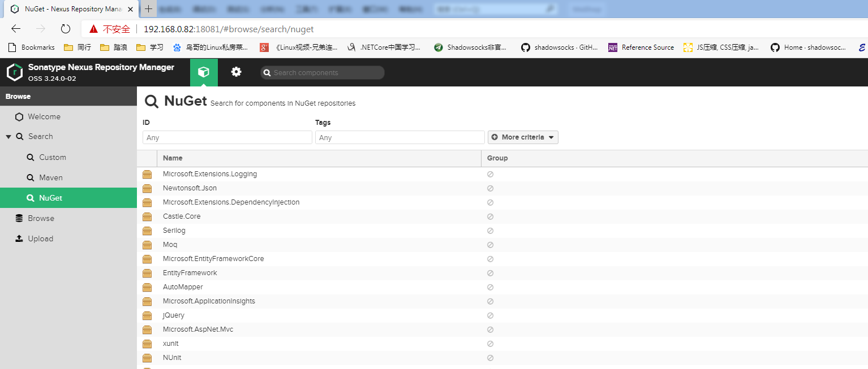The height and width of the screenshot is (369, 868).
Task: Open a new browser tab
Action: tap(148, 9)
